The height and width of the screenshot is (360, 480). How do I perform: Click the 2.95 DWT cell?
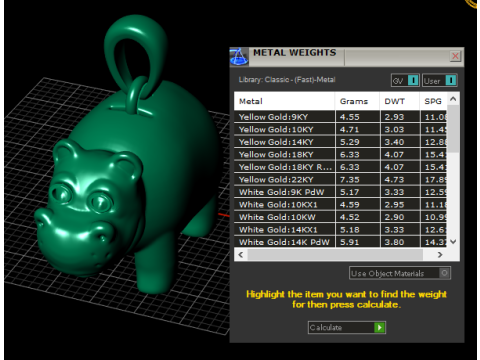pyautogui.click(x=400, y=205)
